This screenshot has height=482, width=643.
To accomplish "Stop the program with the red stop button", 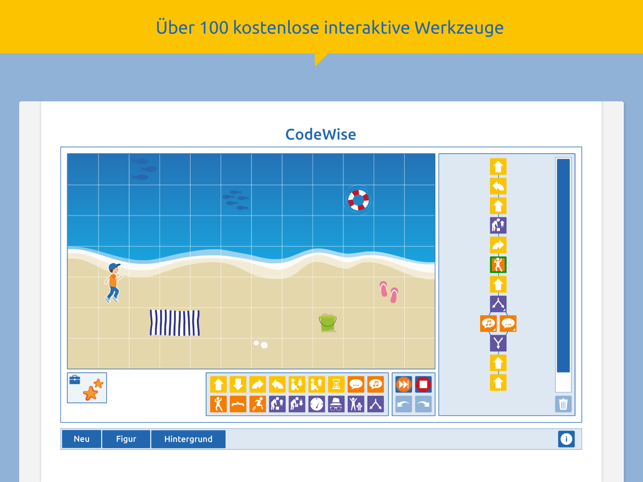I will tap(424, 385).
